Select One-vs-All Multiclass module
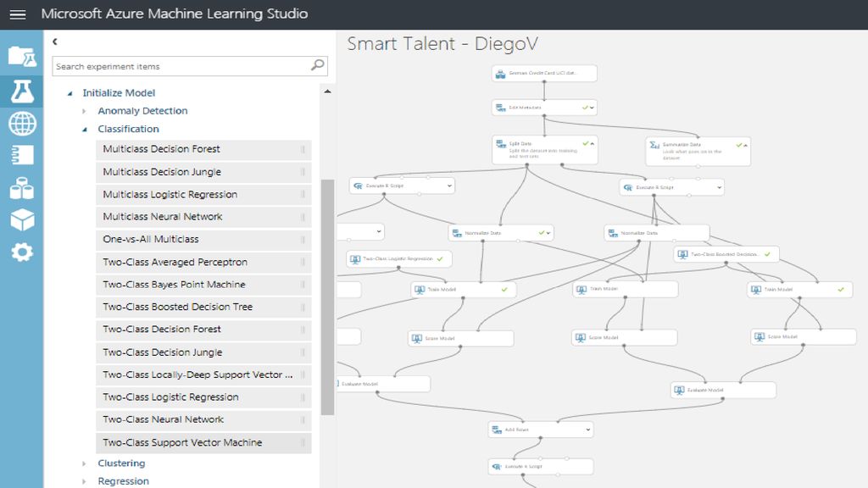 203,240
